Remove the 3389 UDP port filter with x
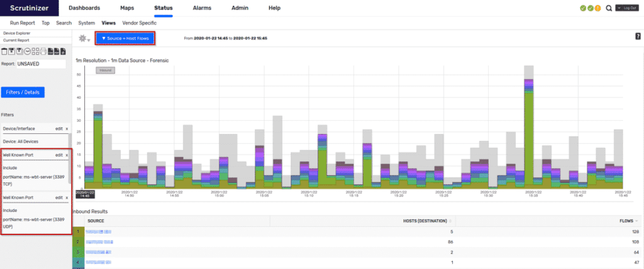The height and width of the screenshot is (269, 644). coord(67,197)
